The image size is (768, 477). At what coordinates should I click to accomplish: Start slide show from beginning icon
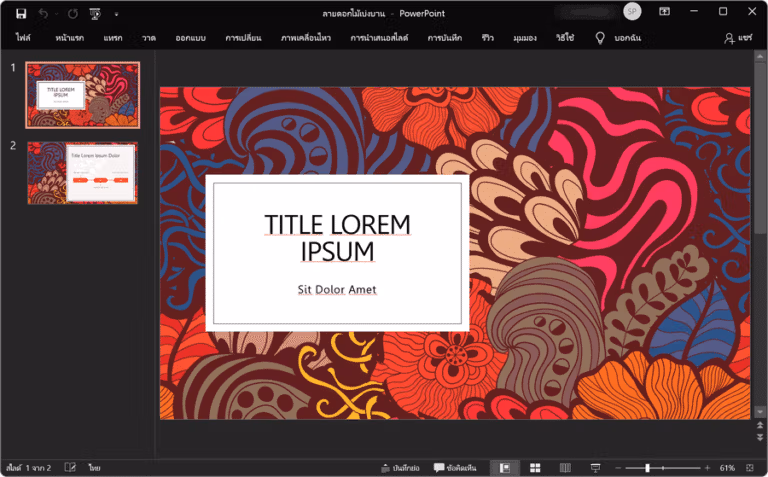[95, 14]
